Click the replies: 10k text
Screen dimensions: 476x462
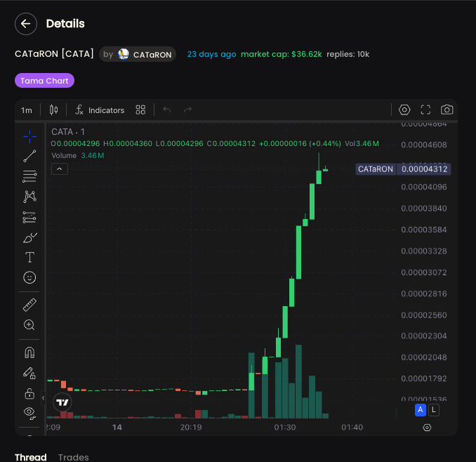click(x=348, y=54)
